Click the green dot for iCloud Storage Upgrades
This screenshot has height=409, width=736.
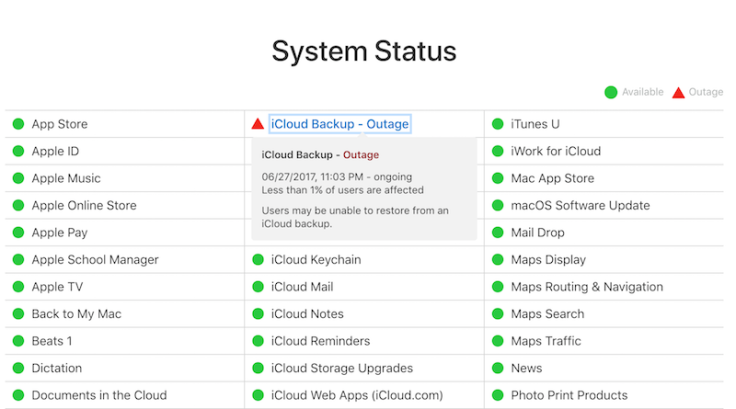point(258,368)
